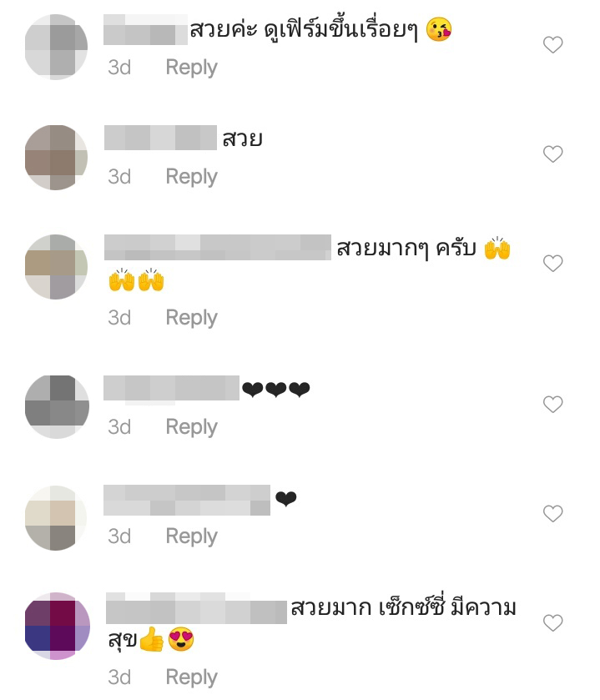Open the brown avatar beside the 'สวย' comment
Image resolution: width=600 pixels, height=700 pixels.
[x=56, y=157]
